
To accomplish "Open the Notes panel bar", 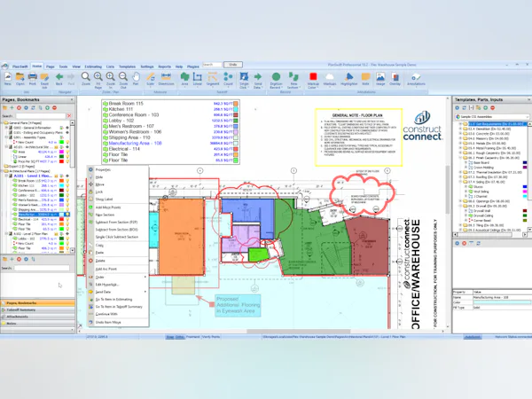I will 37,324.
